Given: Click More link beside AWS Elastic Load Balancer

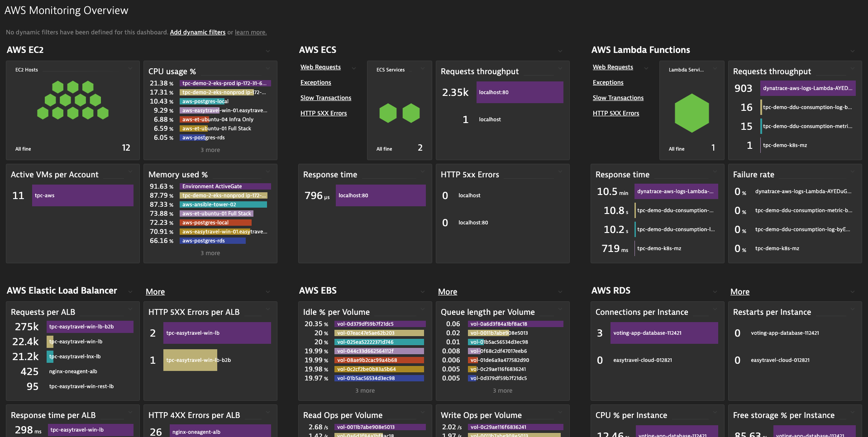Looking at the screenshot, I should pos(155,292).
